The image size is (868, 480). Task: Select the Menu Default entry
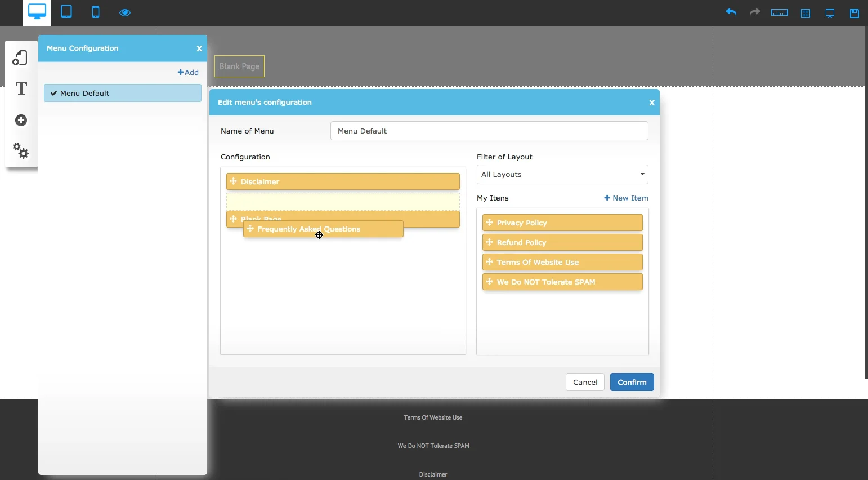tap(123, 93)
